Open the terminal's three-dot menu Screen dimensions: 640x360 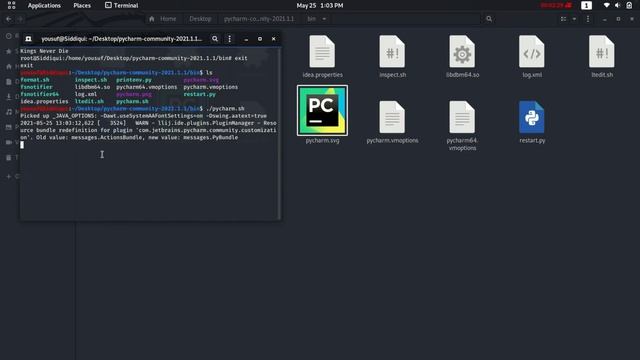click(x=229, y=39)
